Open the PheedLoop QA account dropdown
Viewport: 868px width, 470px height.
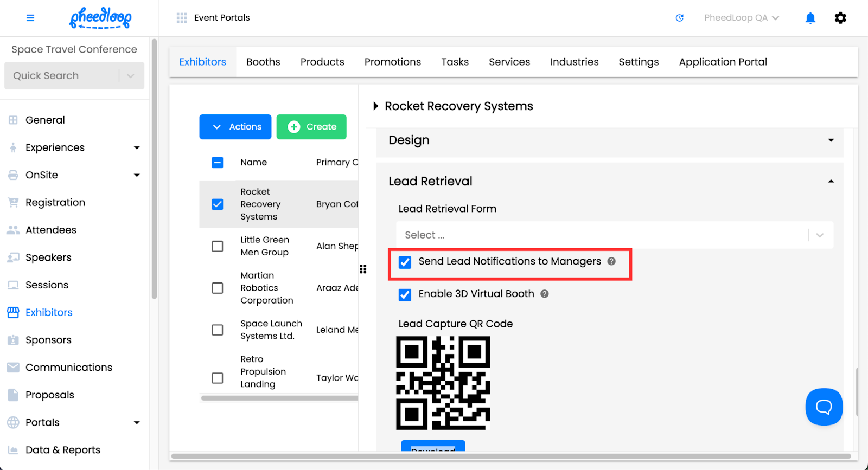tap(742, 18)
